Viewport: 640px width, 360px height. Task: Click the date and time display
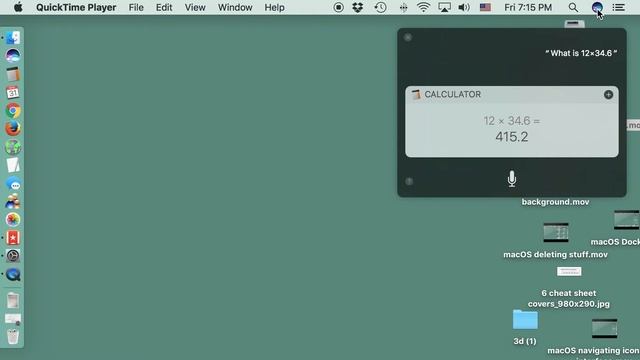(528, 7)
